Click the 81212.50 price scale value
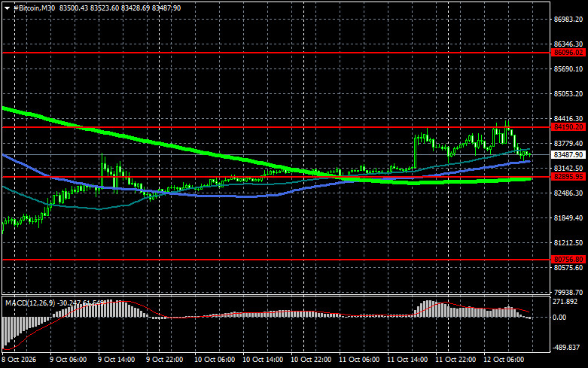Screen dimensions: 588x368 click(568, 243)
